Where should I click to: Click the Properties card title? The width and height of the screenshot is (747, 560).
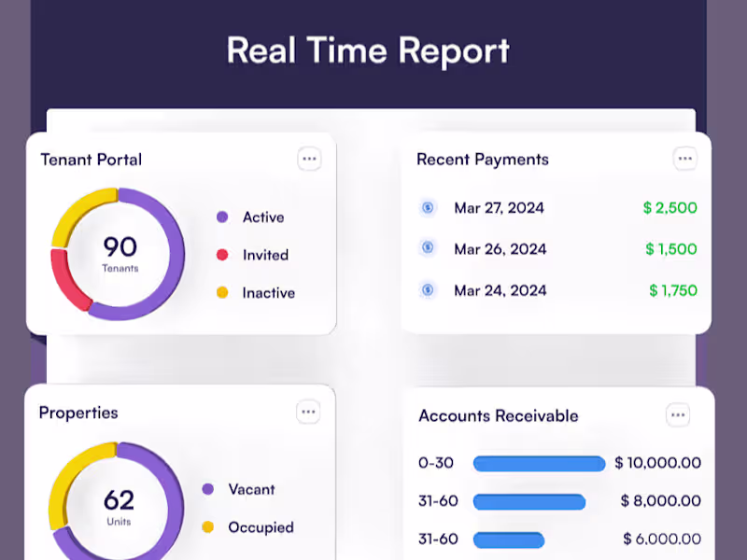(78, 413)
